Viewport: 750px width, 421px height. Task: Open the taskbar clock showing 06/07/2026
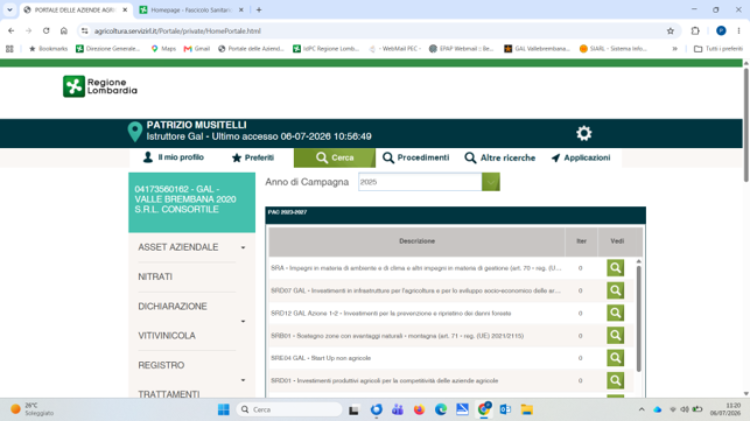pyautogui.click(x=726, y=410)
